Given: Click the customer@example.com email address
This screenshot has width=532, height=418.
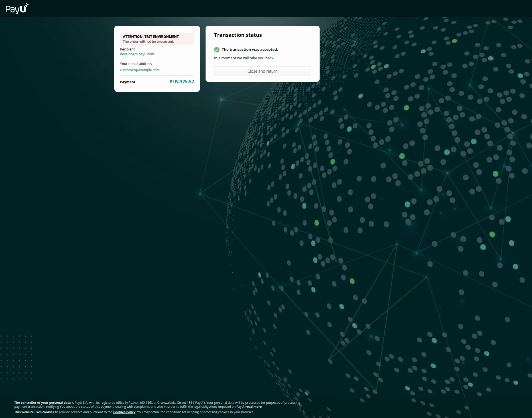Looking at the screenshot, I should point(140,70).
